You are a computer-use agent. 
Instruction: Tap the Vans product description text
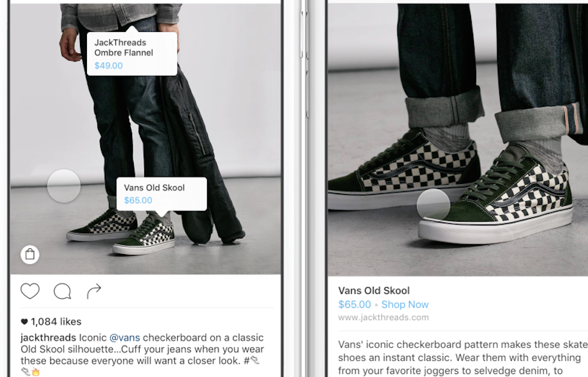point(463,357)
